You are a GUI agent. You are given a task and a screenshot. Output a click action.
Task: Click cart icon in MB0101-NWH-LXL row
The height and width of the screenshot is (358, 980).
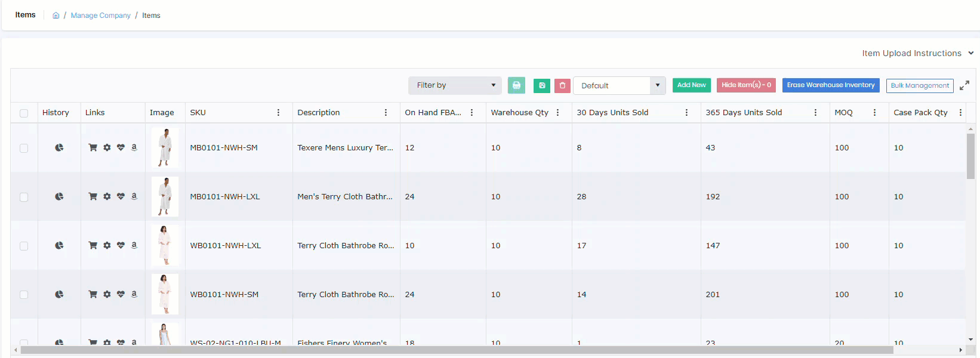93,196
